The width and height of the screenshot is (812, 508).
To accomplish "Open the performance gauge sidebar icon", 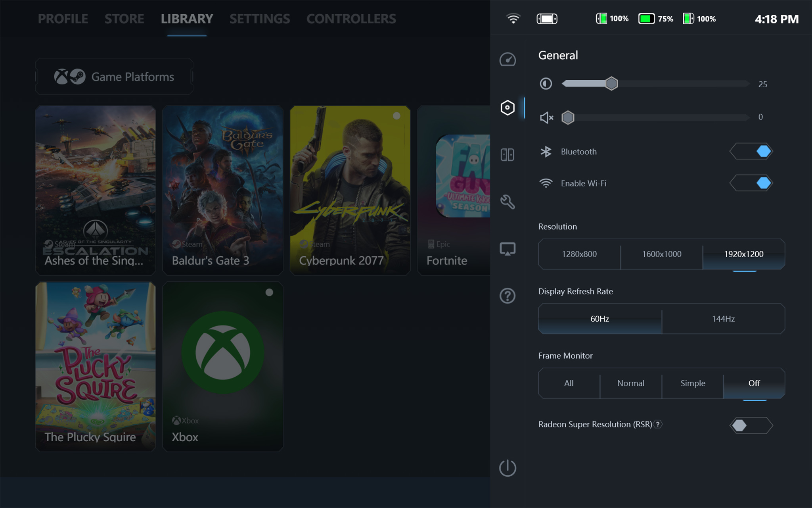I will [507, 60].
